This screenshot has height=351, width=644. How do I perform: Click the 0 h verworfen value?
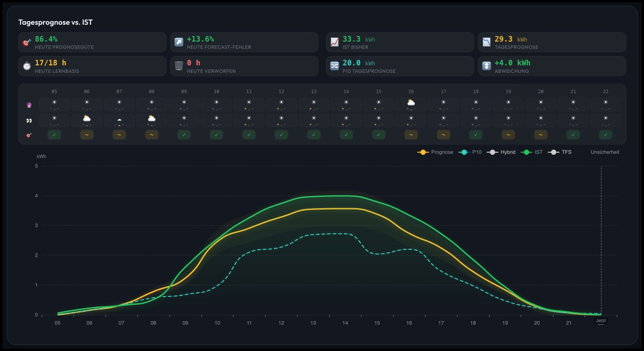click(x=193, y=63)
